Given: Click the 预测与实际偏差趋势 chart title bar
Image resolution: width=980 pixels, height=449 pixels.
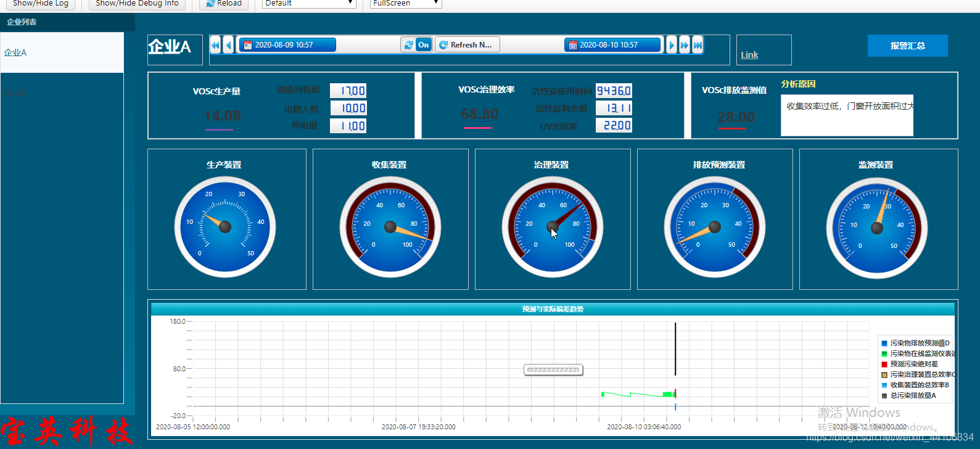Looking at the screenshot, I should 553,309.
